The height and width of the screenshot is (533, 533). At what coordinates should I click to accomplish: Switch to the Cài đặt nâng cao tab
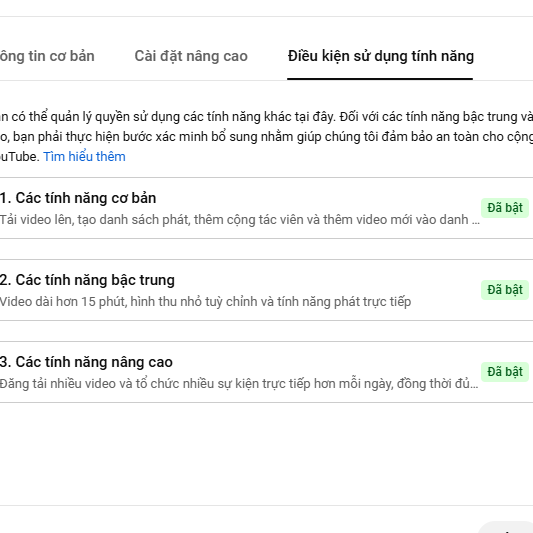[x=191, y=56]
